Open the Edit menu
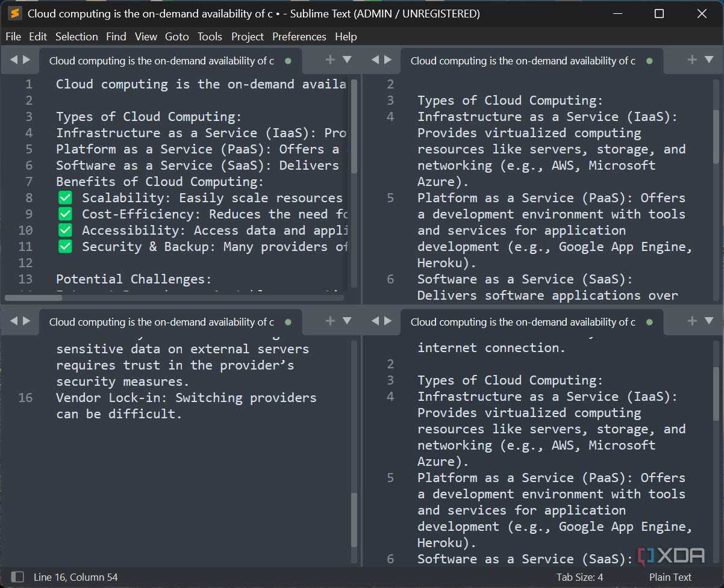The image size is (724, 588). tap(38, 37)
